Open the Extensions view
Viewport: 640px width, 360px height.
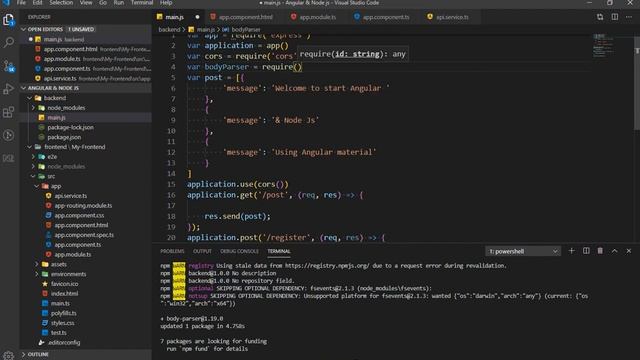tap(9, 112)
